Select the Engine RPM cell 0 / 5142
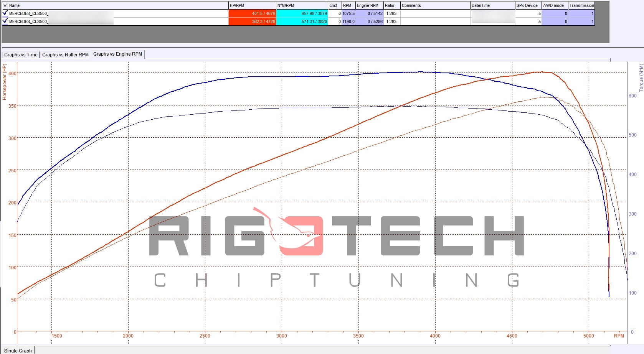This screenshot has height=354, width=644. point(370,13)
